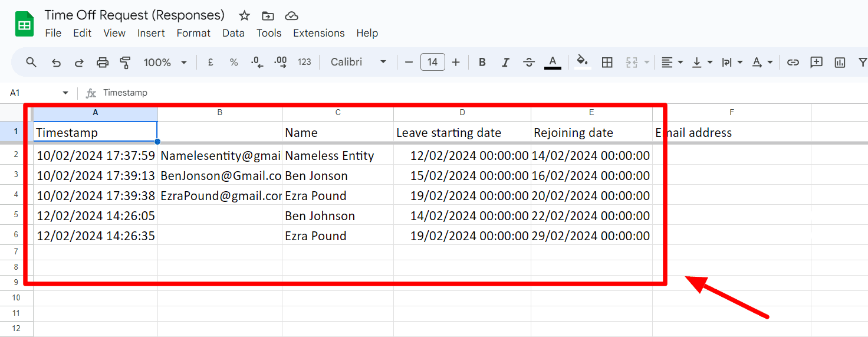
Task: Print the spreadsheet
Action: coord(103,62)
